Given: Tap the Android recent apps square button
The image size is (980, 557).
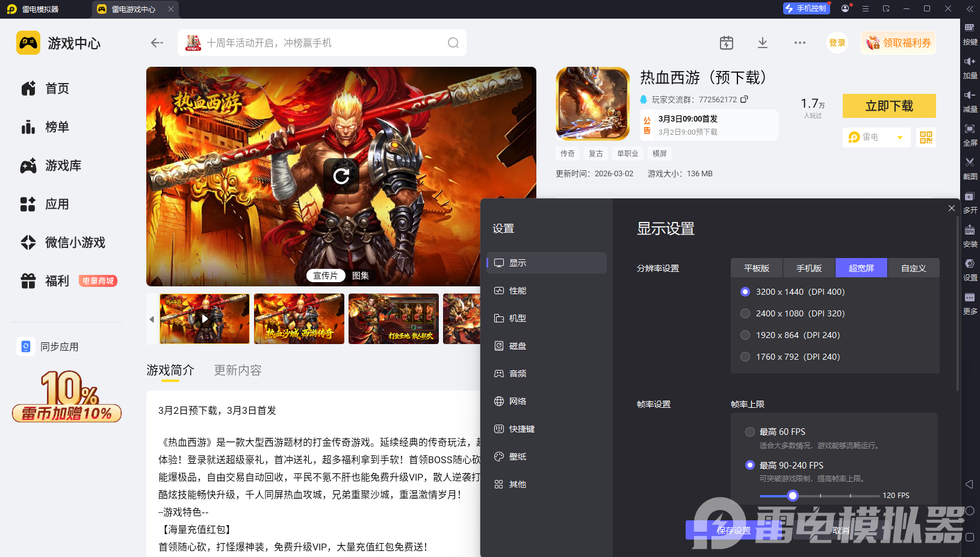Looking at the screenshot, I should 969,537.
